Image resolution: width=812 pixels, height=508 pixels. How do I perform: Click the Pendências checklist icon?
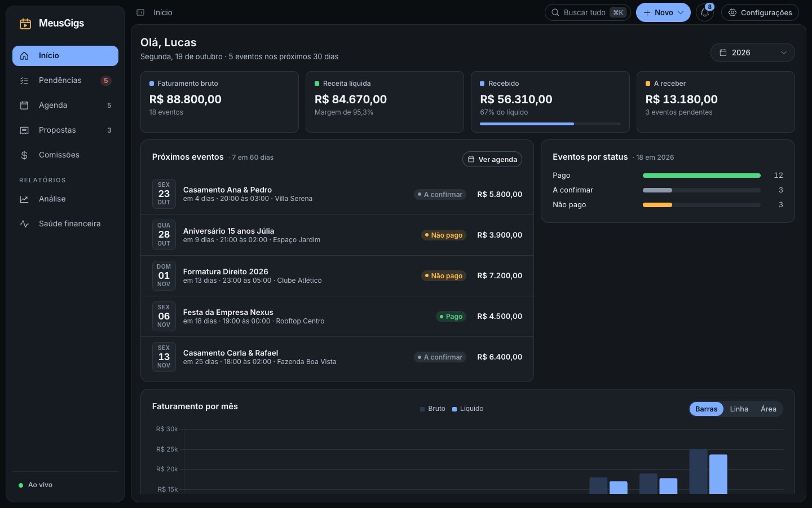24,81
